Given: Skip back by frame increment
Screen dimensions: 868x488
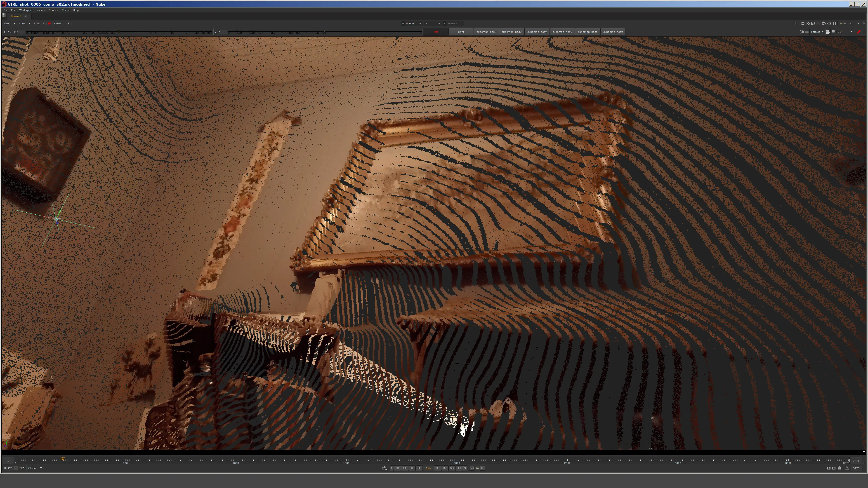Looking at the screenshot, I should point(472,468).
